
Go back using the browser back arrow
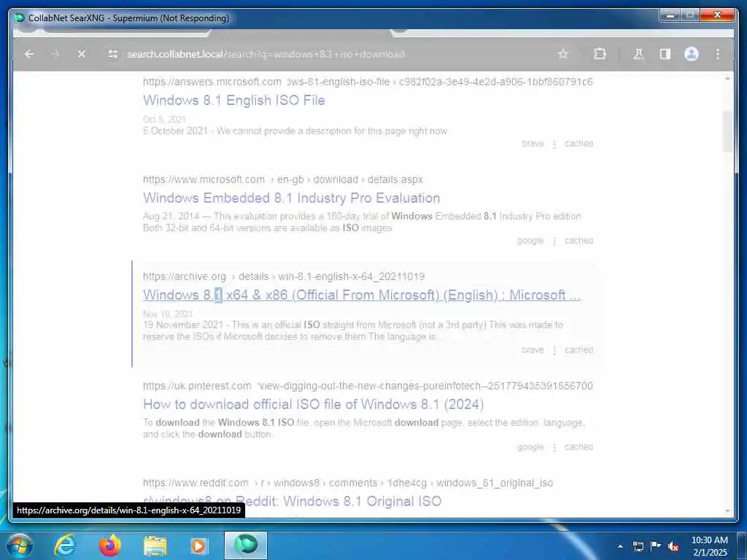coord(29,54)
